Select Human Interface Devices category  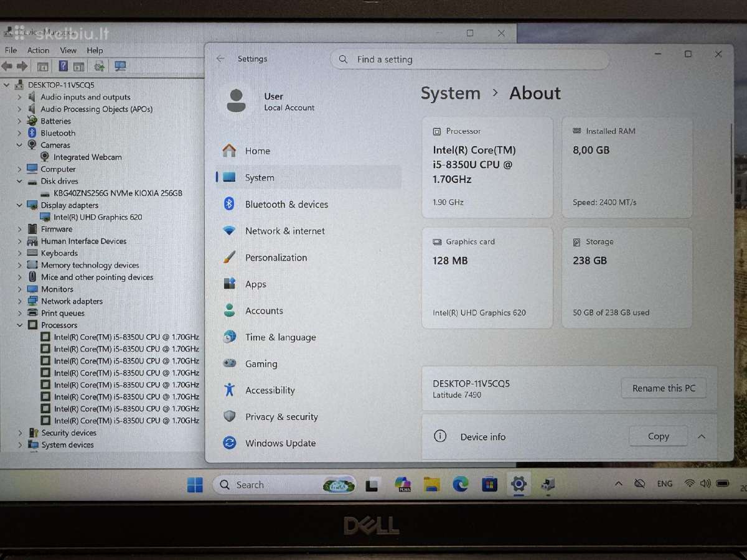tap(83, 241)
